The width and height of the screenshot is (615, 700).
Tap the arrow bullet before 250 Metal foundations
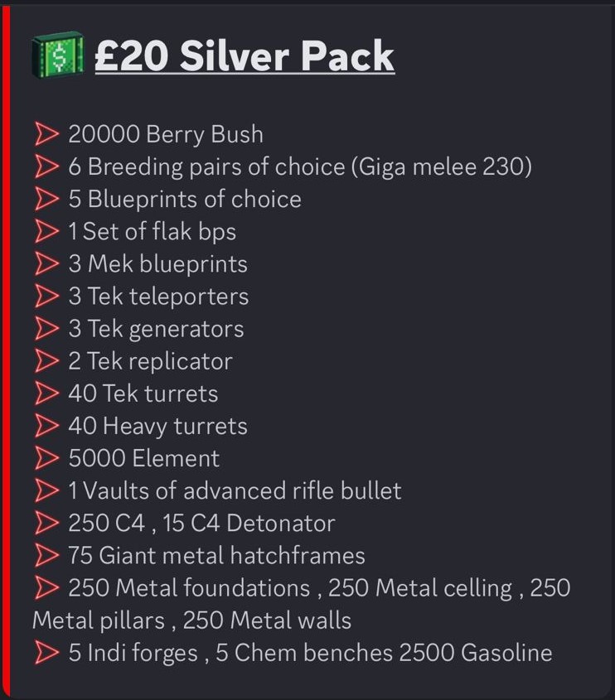(46, 587)
